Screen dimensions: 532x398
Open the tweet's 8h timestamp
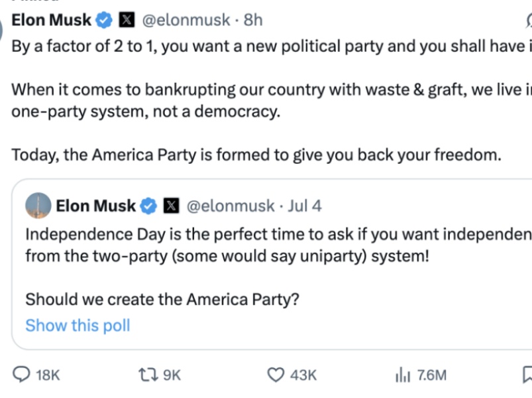[x=253, y=21]
